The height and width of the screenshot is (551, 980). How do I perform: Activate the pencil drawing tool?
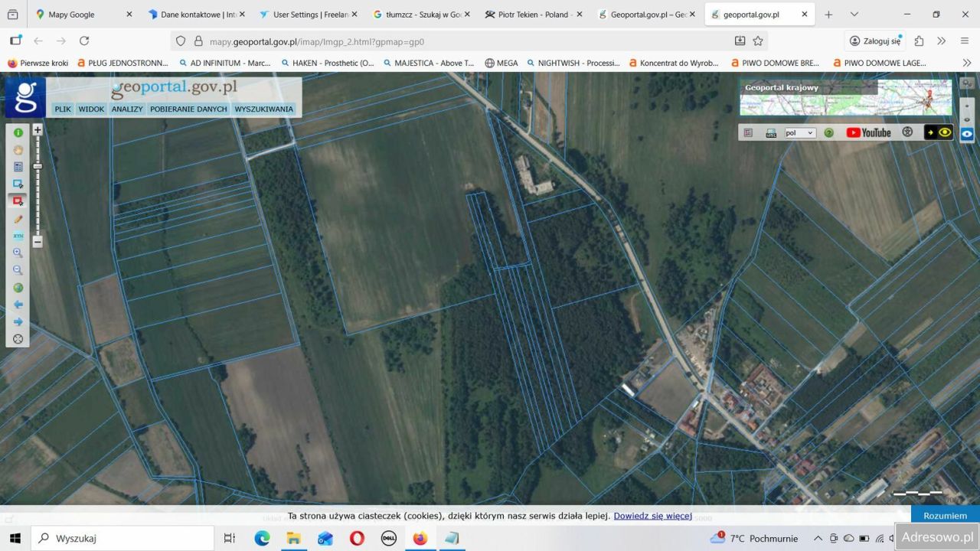(18, 219)
